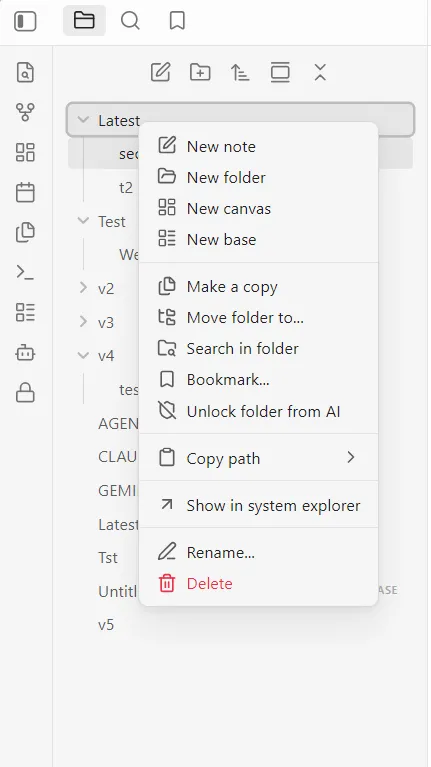Image resolution: width=431 pixels, height=767 pixels.
Task: Click the bases list ribbon icon
Action: click(25, 312)
